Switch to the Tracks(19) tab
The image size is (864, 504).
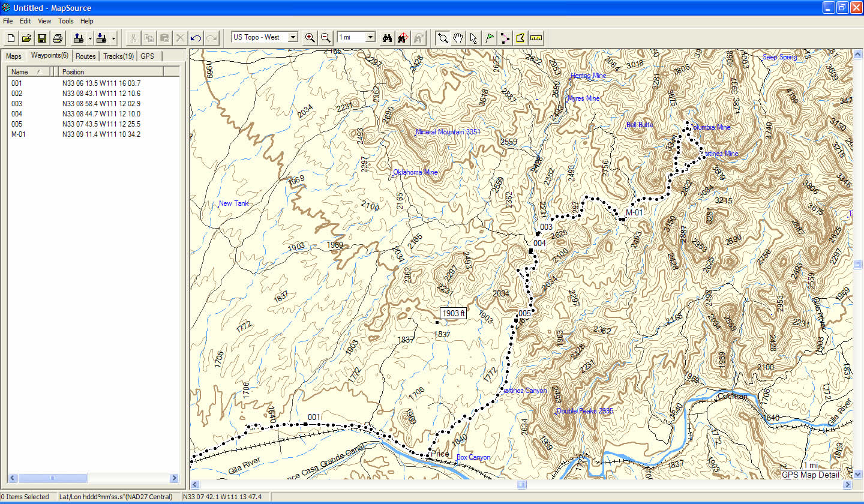coord(118,56)
